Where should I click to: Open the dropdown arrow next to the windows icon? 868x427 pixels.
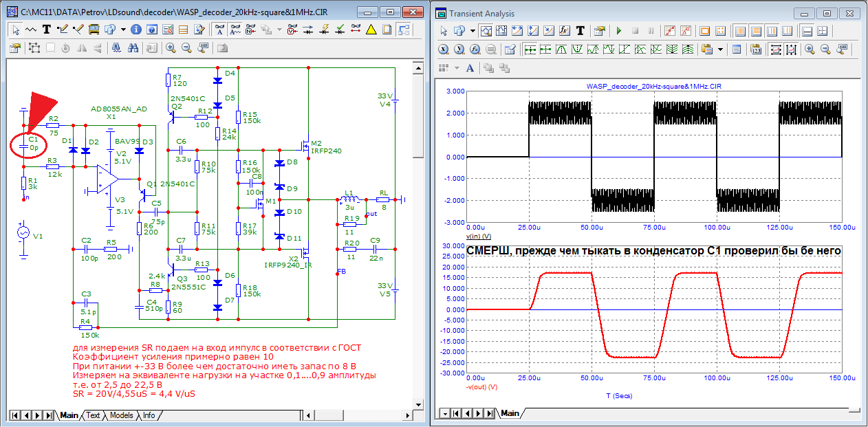coord(123,30)
